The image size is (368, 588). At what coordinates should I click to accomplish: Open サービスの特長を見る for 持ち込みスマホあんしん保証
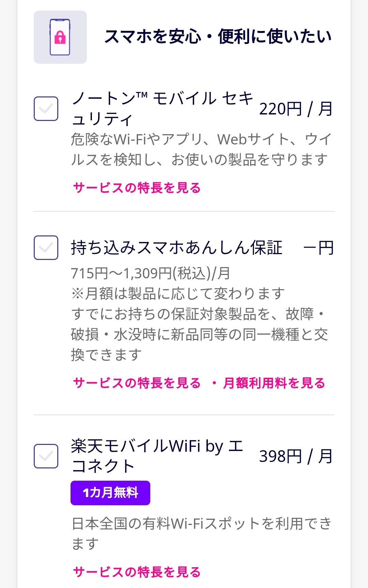(137, 383)
